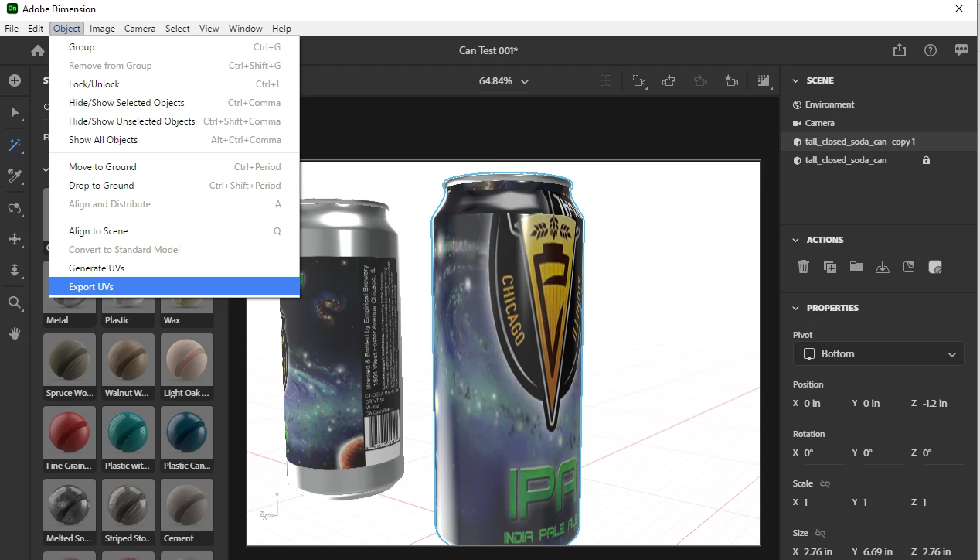980x560 pixels.
Task: Activate the Zoom magnifier tool
Action: (x=15, y=302)
